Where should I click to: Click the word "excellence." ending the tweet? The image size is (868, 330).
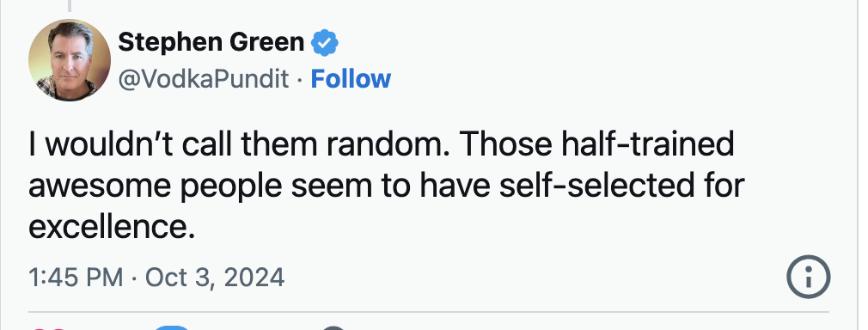click(x=112, y=227)
